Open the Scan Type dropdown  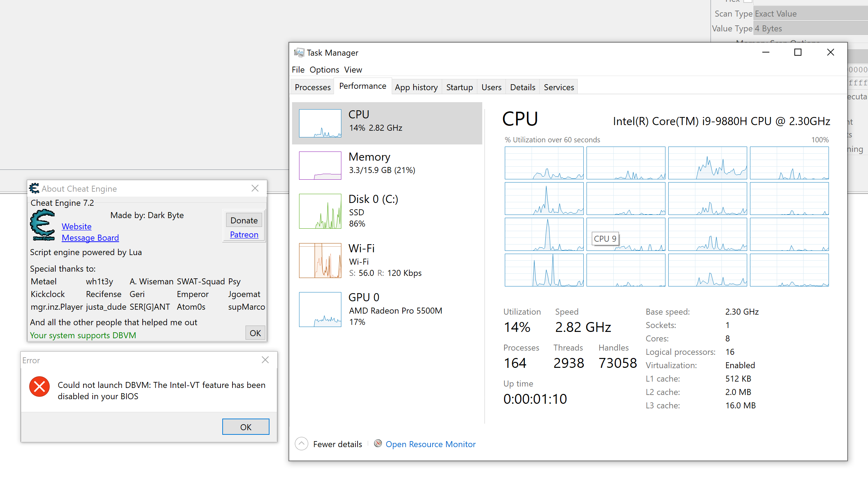810,14
